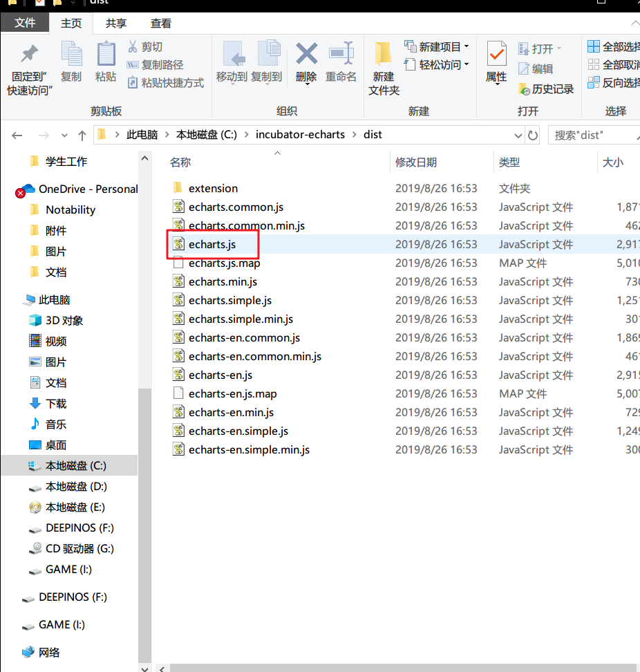Switch to the View (查看) tab
This screenshot has width=640, height=672.
coord(161,23)
